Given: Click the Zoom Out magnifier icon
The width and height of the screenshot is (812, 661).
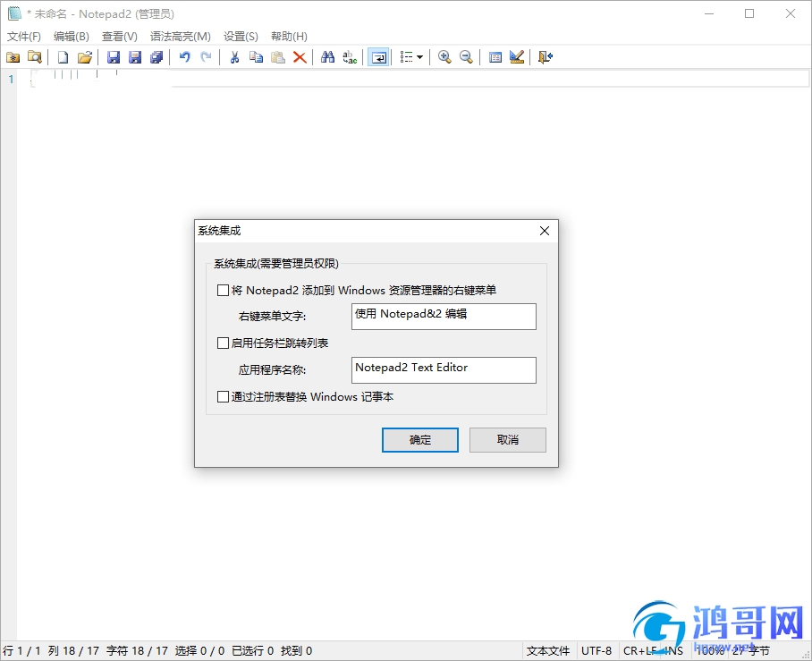Looking at the screenshot, I should click(466, 57).
